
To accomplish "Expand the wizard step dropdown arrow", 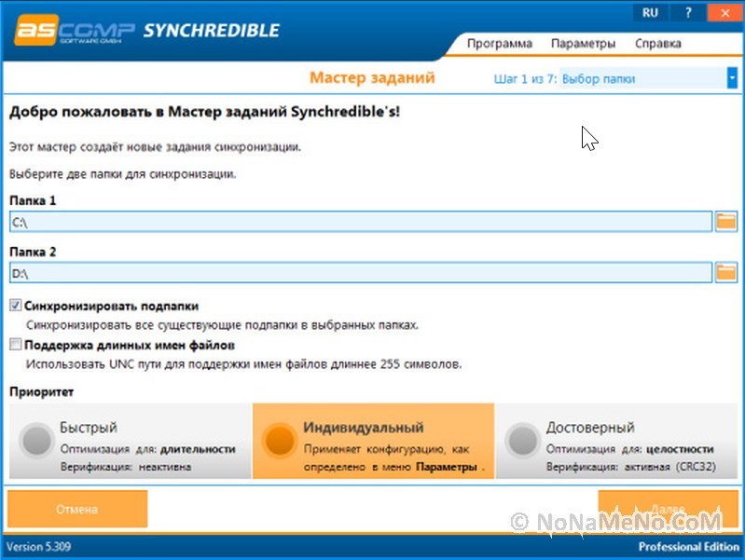I will click(x=732, y=79).
